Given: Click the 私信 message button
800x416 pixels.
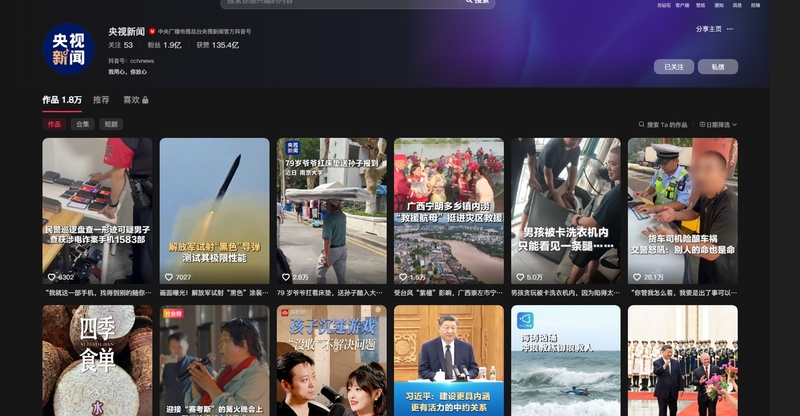Looking at the screenshot, I should [718, 67].
